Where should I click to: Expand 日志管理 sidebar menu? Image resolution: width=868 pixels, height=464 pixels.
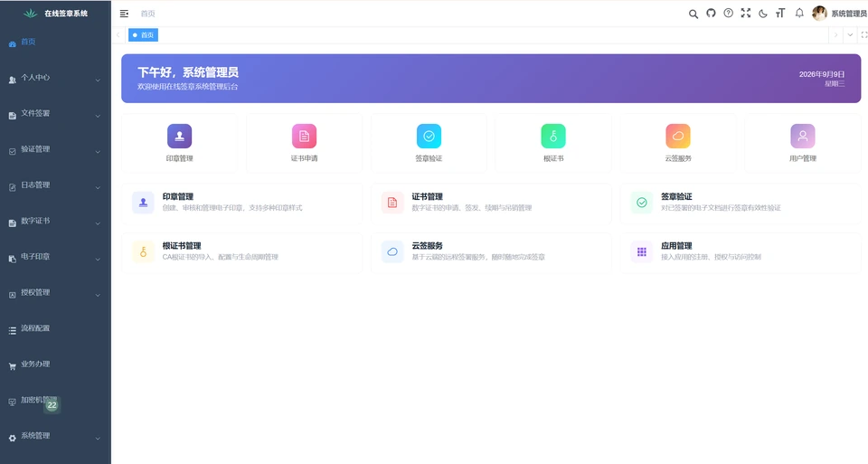tap(55, 185)
